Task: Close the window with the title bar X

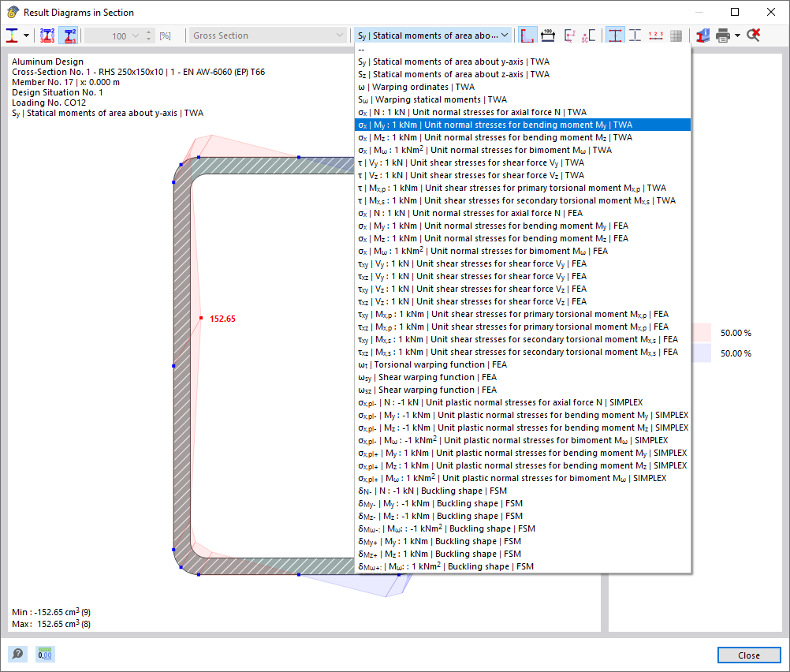Action: pos(771,12)
